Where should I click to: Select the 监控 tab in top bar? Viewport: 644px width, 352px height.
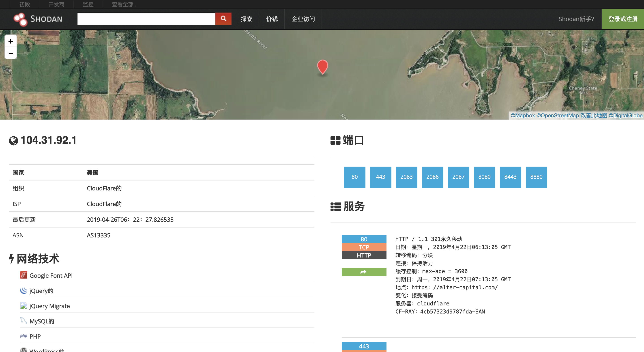(x=88, y=4)
